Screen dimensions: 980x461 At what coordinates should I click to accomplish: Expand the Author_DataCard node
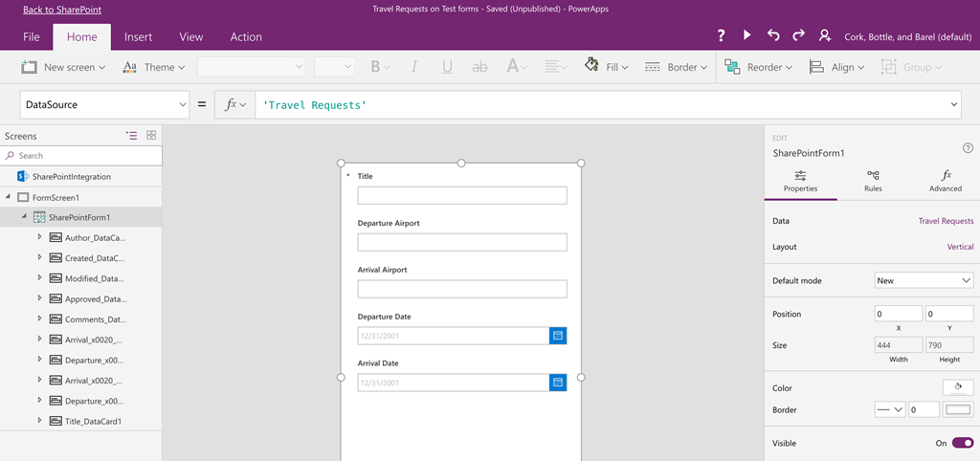[40, 237]
